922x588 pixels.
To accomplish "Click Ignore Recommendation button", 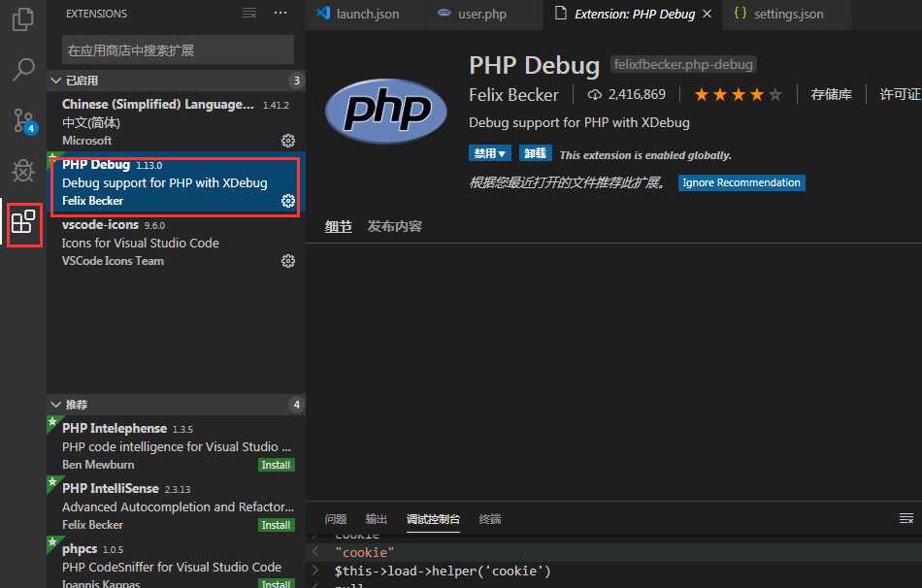I will point(741,182).
